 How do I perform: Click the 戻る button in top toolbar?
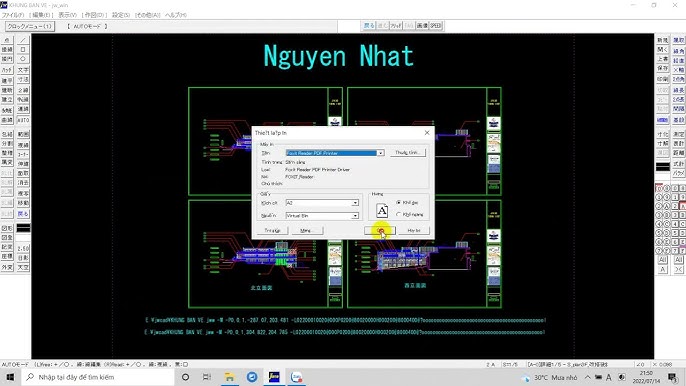click(369, 26)
